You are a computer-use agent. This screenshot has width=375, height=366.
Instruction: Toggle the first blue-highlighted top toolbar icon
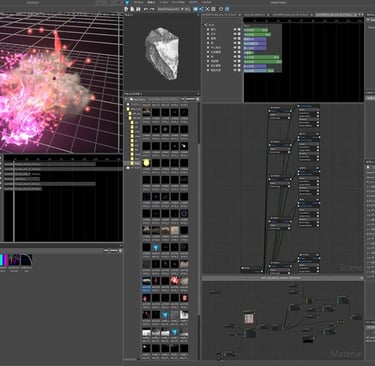(x=196, y=9)
